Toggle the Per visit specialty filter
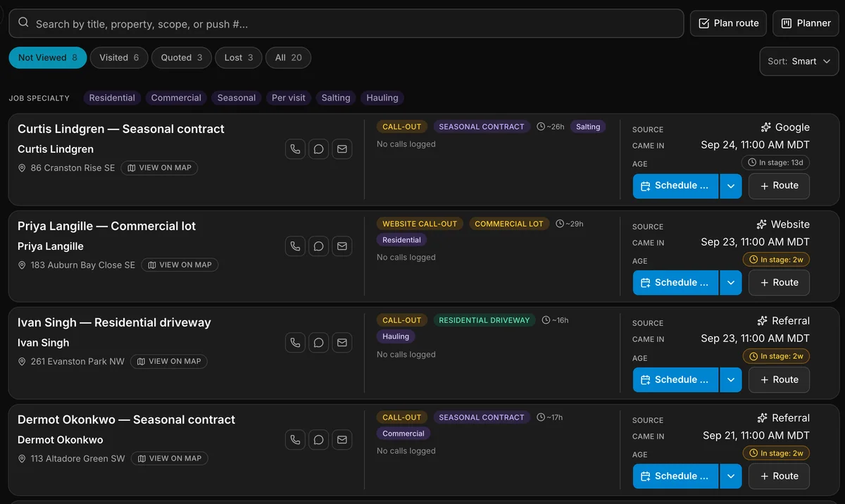Image resolution: width=845 pixels, height=504 pixels. [289, 98]
